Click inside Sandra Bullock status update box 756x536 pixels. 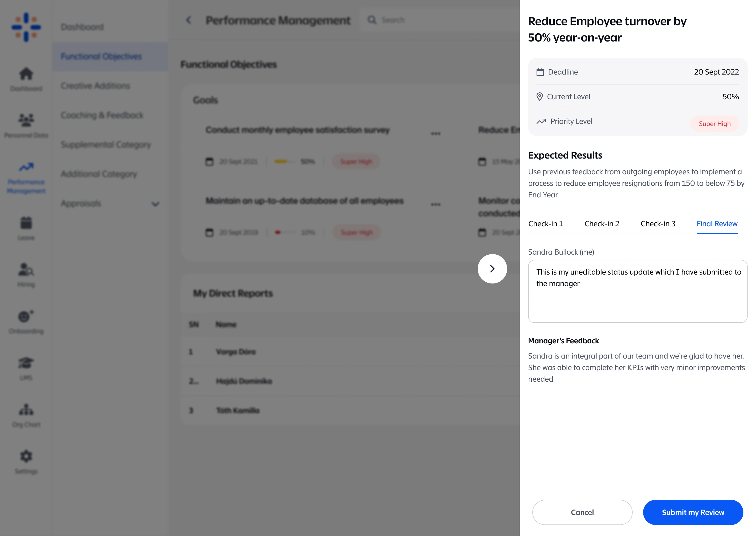637,291
